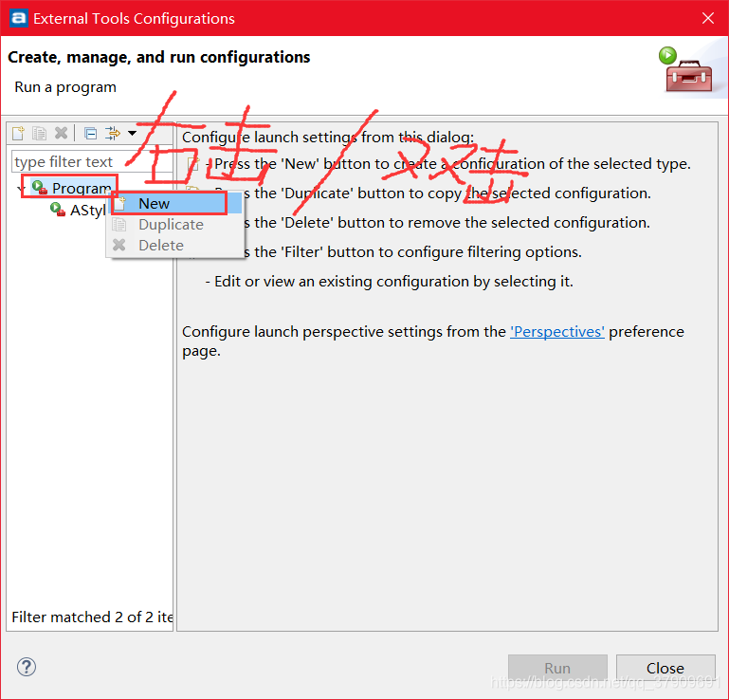The width and height of the screenshot is (729, 700).
Task: Click the AStyle entry's run icon
Action: click(58, 210)
